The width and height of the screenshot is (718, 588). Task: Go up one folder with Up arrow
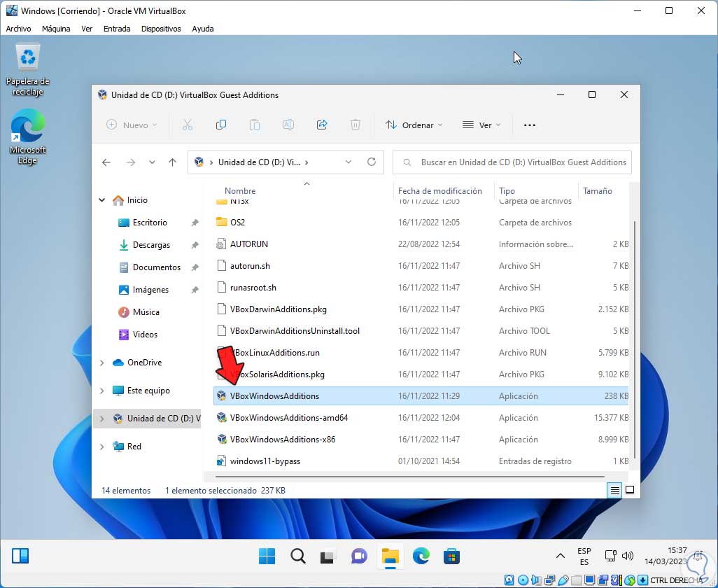click(172, 162)
